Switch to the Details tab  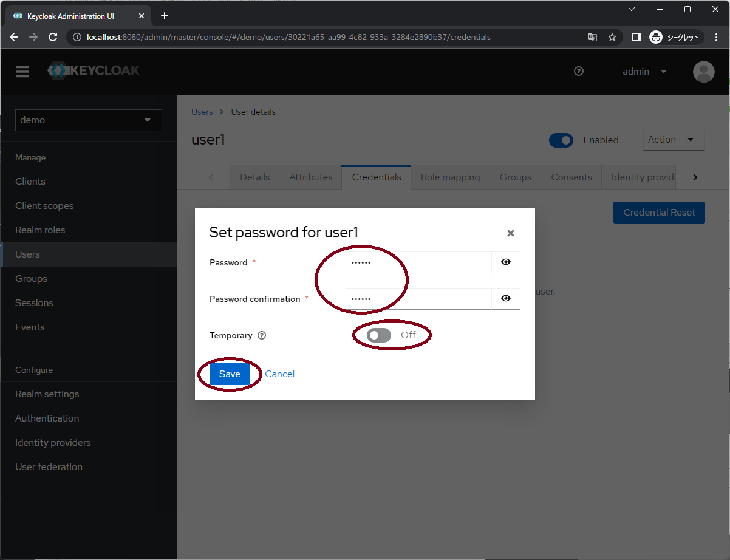(254, 177)
